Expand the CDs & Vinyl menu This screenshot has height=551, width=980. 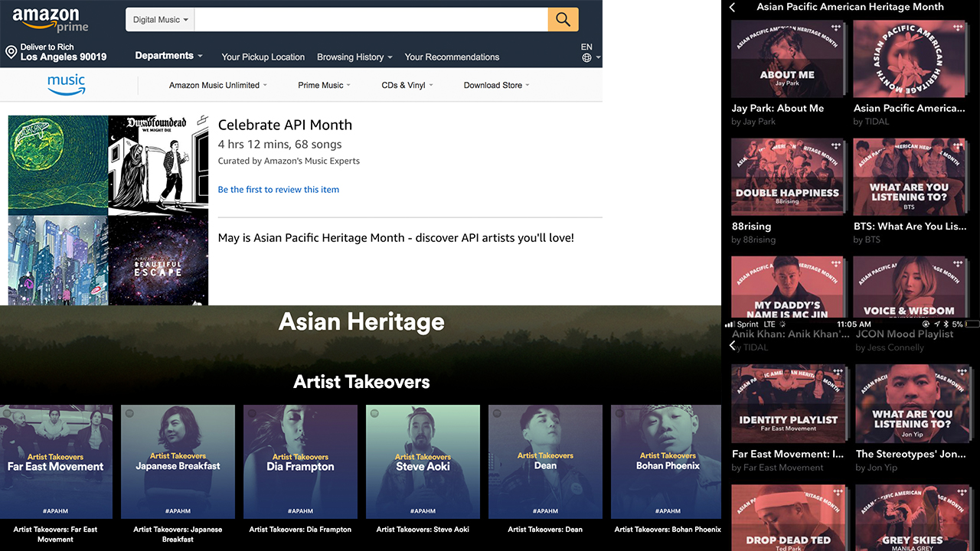(x=407, y=85)
